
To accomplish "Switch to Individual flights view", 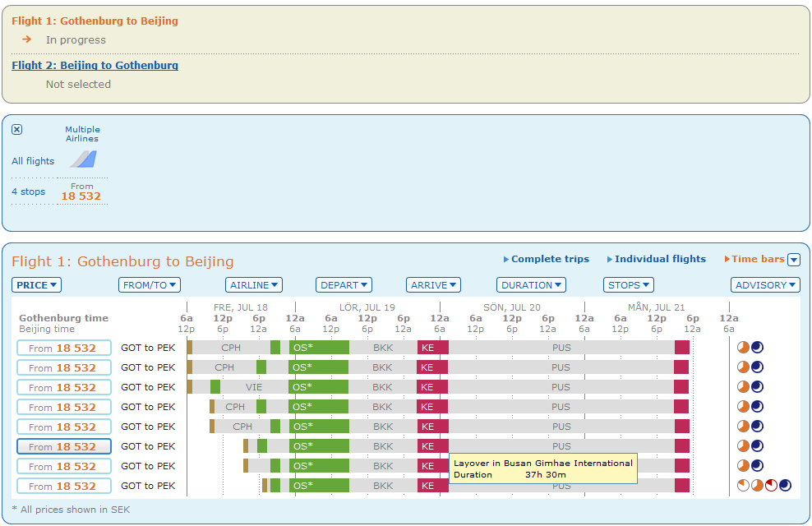I will pyautogui.click(x=659, y=259).
